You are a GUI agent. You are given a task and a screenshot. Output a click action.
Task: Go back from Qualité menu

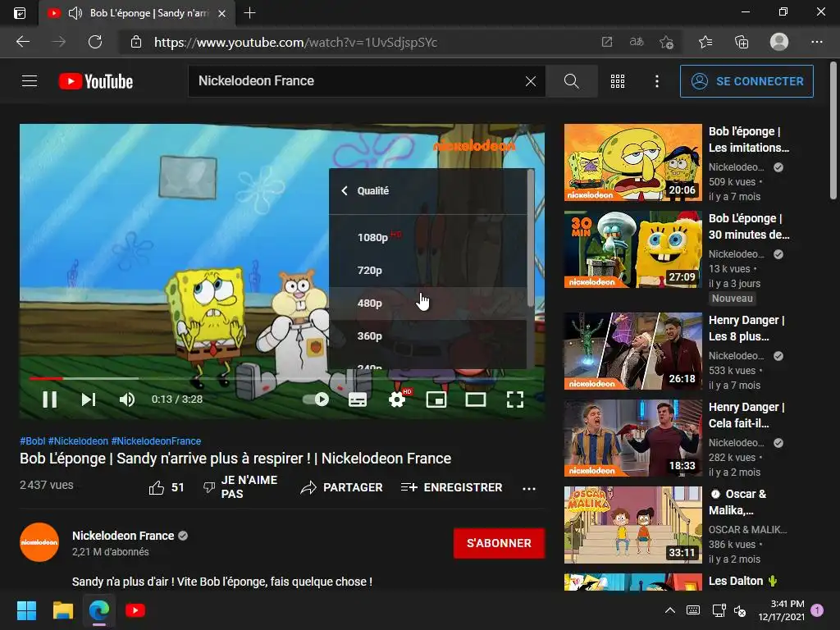(345, 190)
